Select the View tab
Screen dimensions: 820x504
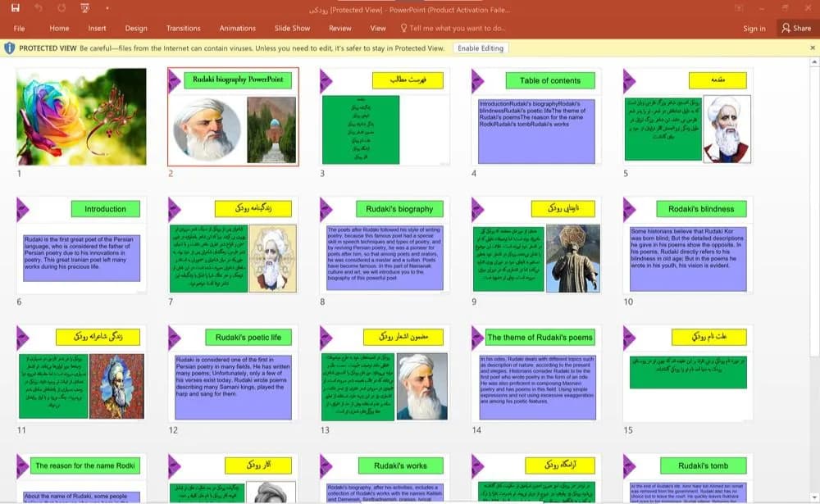pyautogui.click(x=377, y=28)
